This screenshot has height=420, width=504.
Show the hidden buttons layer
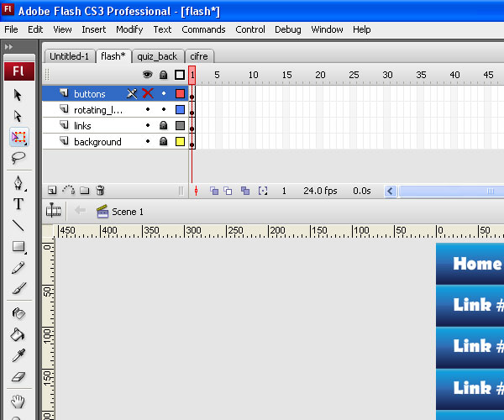click(148, 93)
